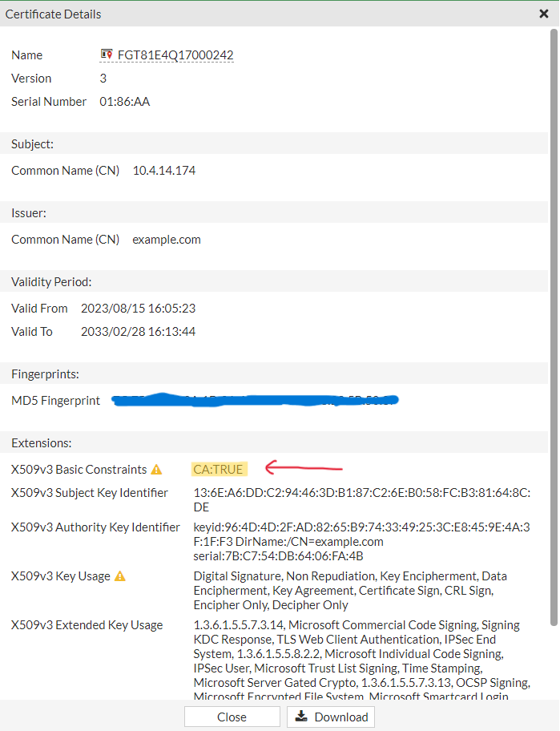Click the highlighted CA:TRUE value
The height and width of the screenshot is (731, 560).
[218, 470]
